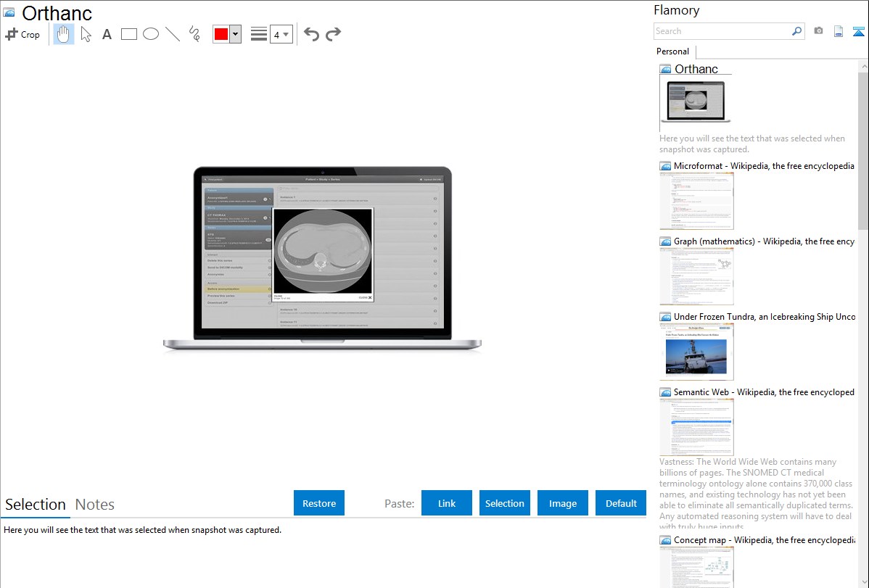Open Concept map snapshot thumbnail
Viewport: 869px width, 588px height.
click(x=696, y=567)
